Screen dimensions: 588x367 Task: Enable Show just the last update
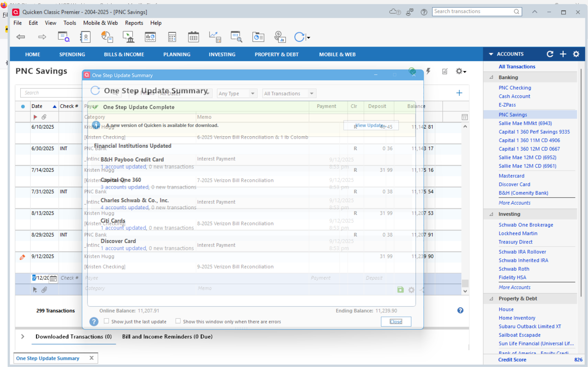click(x=107, y=321)
